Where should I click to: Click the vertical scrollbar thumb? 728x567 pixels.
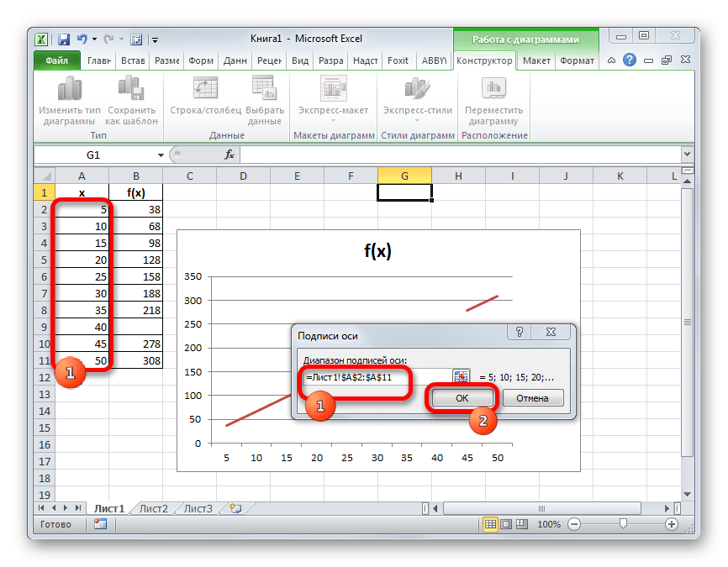(688, 322)
